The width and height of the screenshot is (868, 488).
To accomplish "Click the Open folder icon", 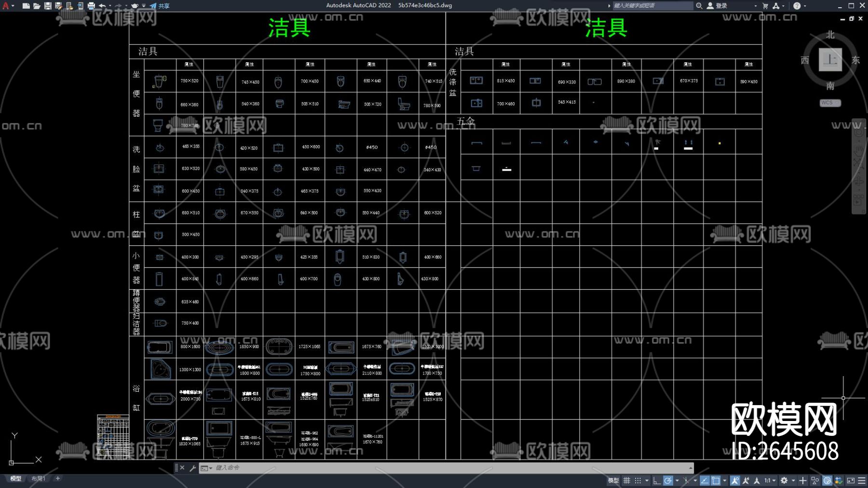I will [37, 6].
